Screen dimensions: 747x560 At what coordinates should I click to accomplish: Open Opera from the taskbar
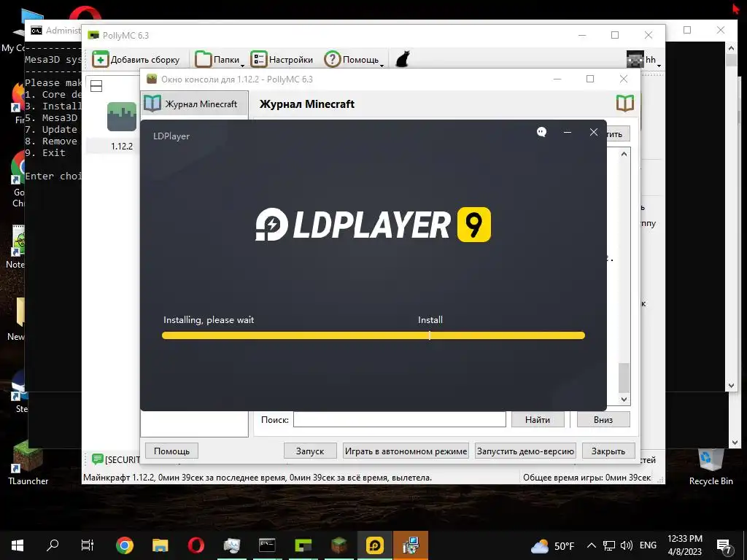click(196, 545)
